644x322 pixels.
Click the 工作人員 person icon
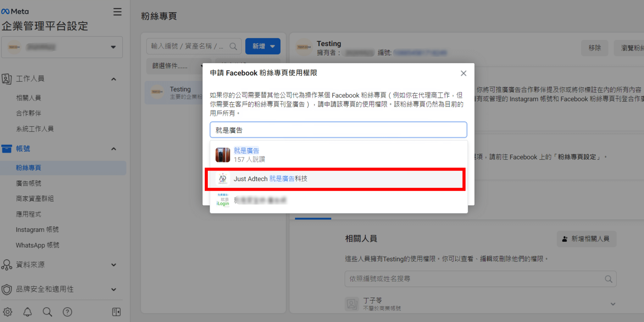point(7,79)
